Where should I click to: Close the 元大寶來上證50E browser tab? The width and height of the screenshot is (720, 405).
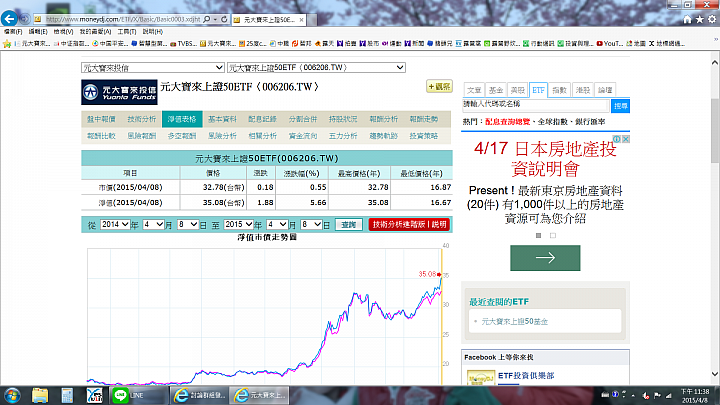[301, 20]
